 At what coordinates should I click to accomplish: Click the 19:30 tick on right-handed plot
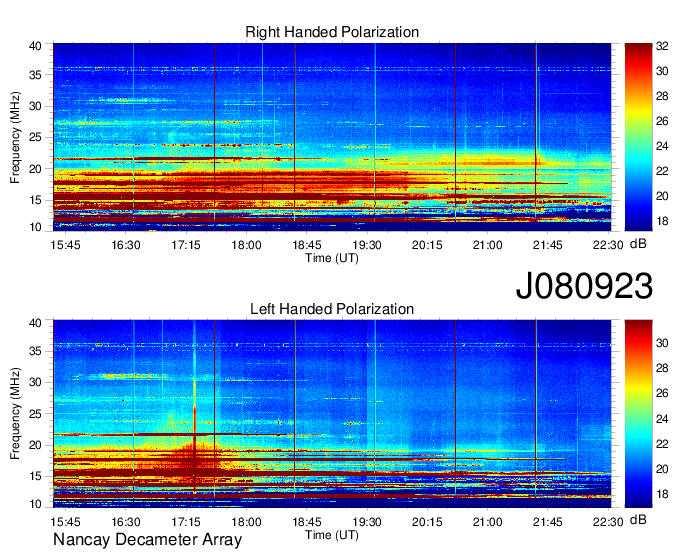(367, 245)
